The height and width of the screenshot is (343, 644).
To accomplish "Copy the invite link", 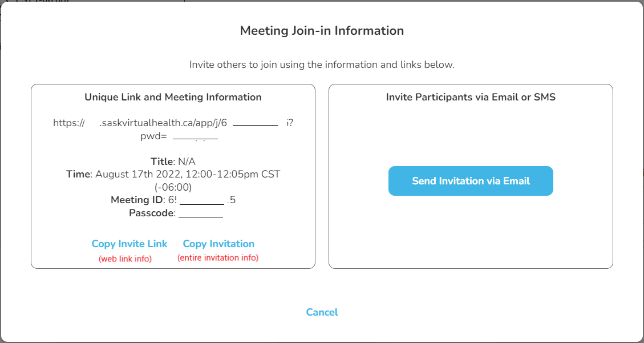I will coord(129,244).
